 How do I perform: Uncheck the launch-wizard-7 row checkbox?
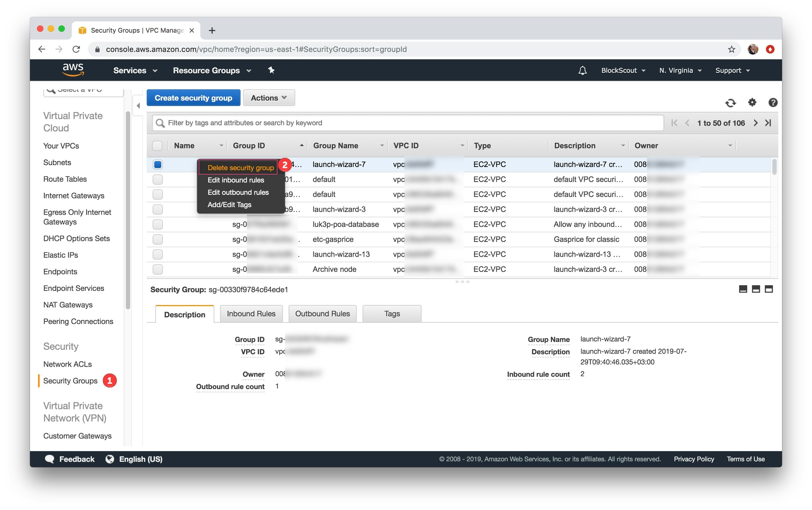point(158,164)
